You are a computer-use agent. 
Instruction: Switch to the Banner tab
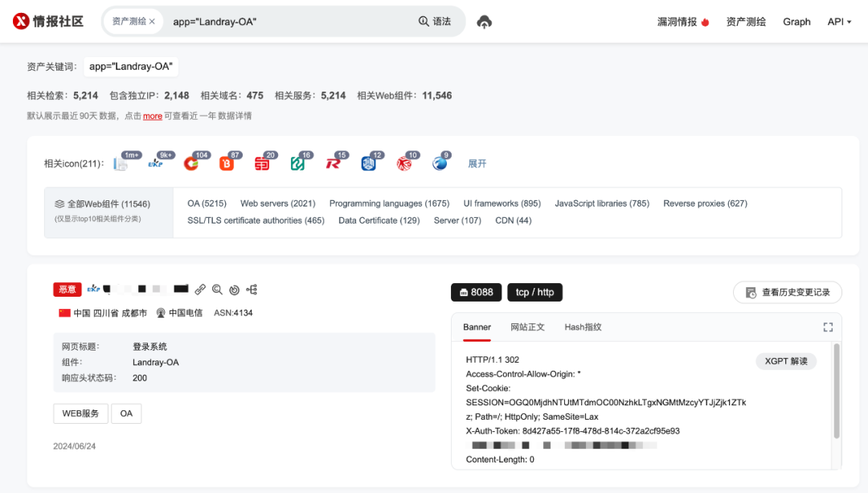point(477,327)
